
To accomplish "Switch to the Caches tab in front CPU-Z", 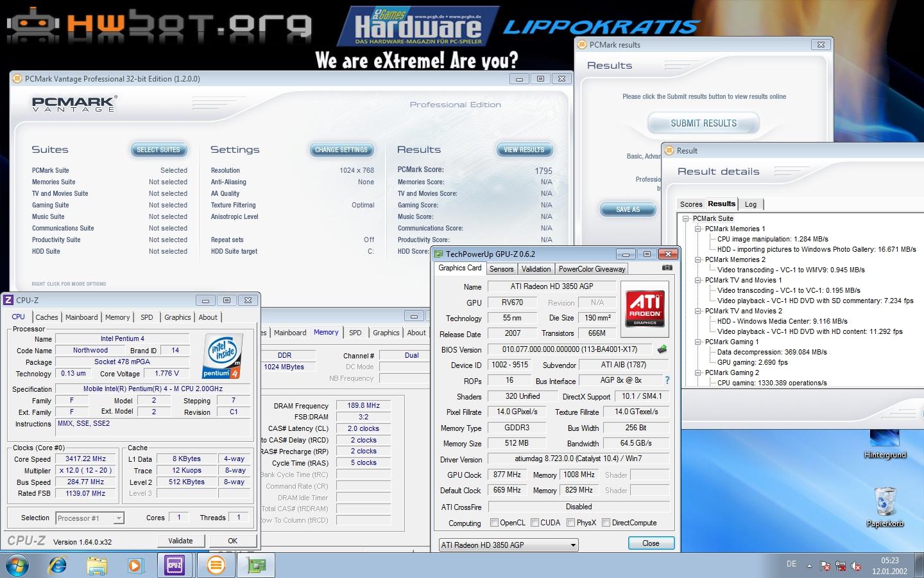I will 47,317.
